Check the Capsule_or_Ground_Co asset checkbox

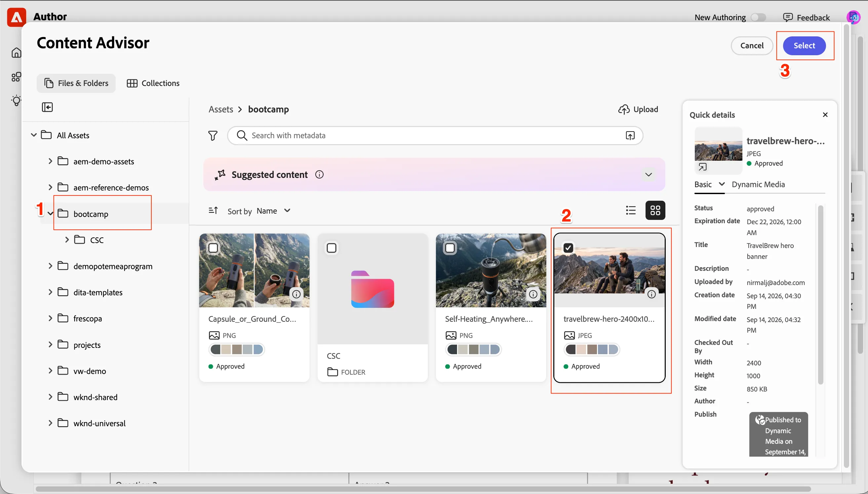coord(213,248)
